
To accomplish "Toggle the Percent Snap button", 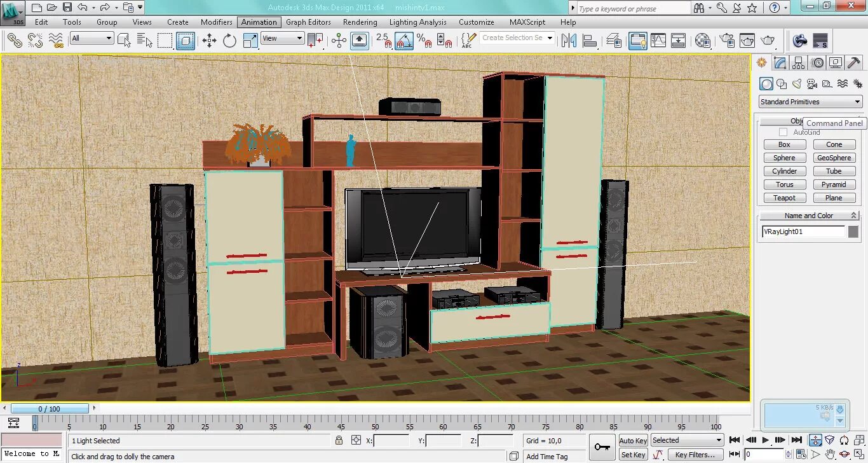I will point(424,41).
